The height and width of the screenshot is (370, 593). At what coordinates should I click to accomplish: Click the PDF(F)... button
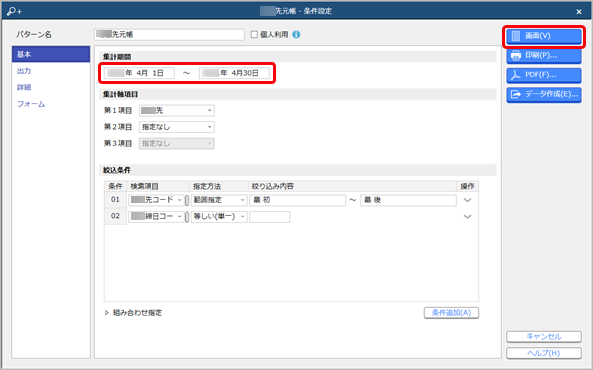coord(543,75)
